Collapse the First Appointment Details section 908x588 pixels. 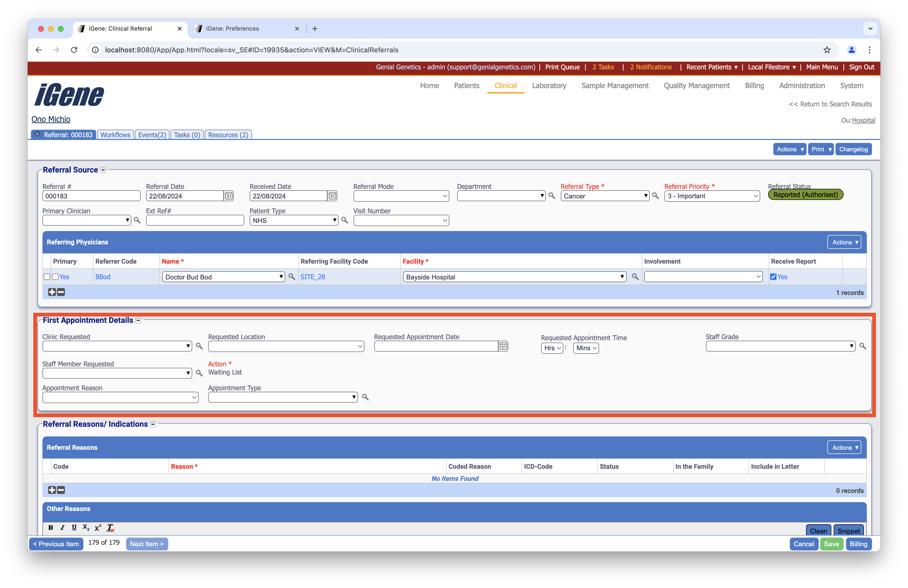click(x=138, y=320)
